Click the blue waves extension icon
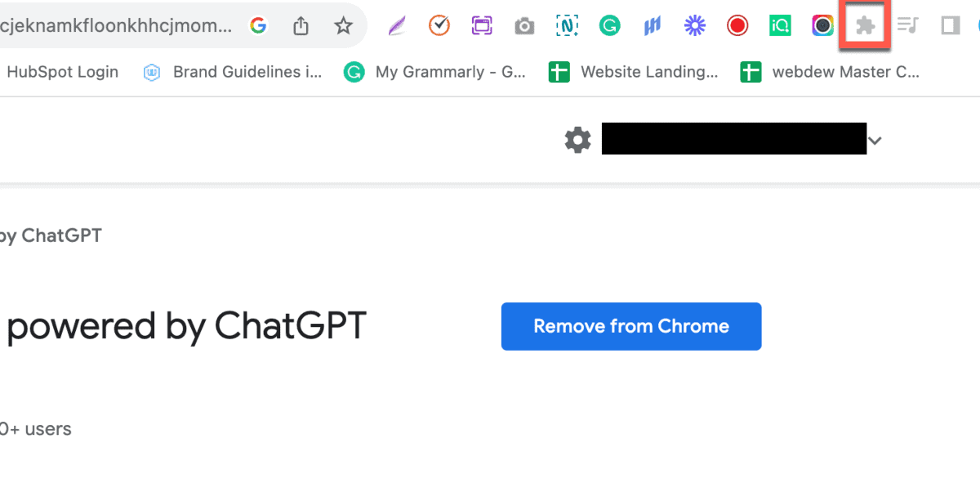This screenshot has height=497, width=980. tap(652, 25)
